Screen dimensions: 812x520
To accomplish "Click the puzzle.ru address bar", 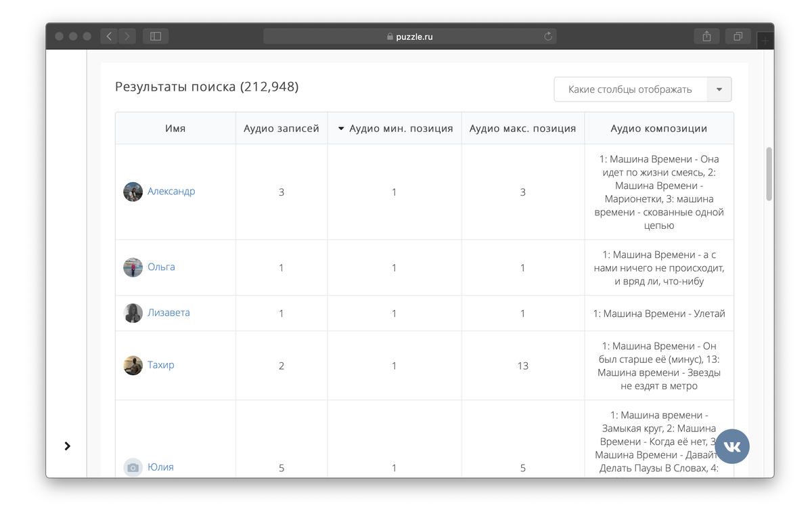I will pyautogui.click(x=410, y=37).
